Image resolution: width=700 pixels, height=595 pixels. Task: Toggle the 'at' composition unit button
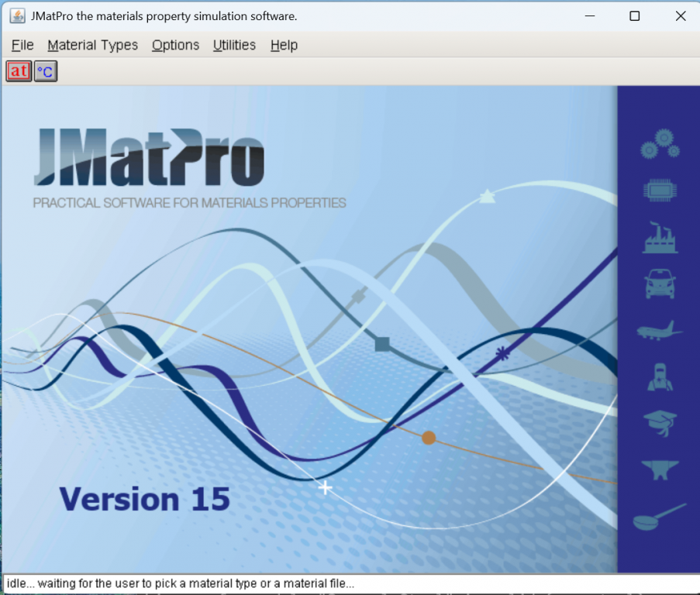[x=19, y=71]
